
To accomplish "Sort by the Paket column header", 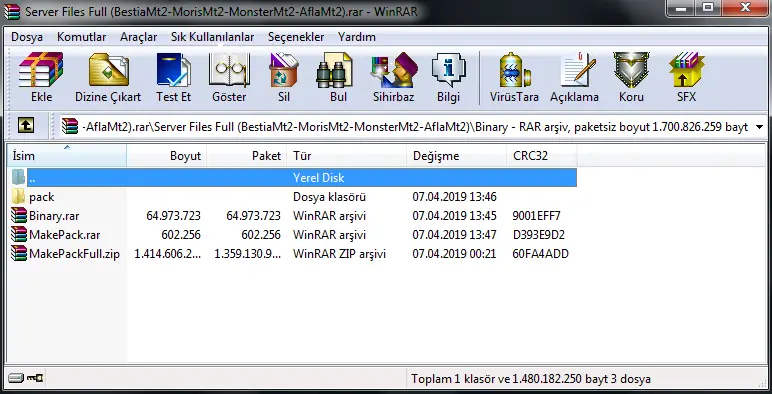I will [247, 156].
